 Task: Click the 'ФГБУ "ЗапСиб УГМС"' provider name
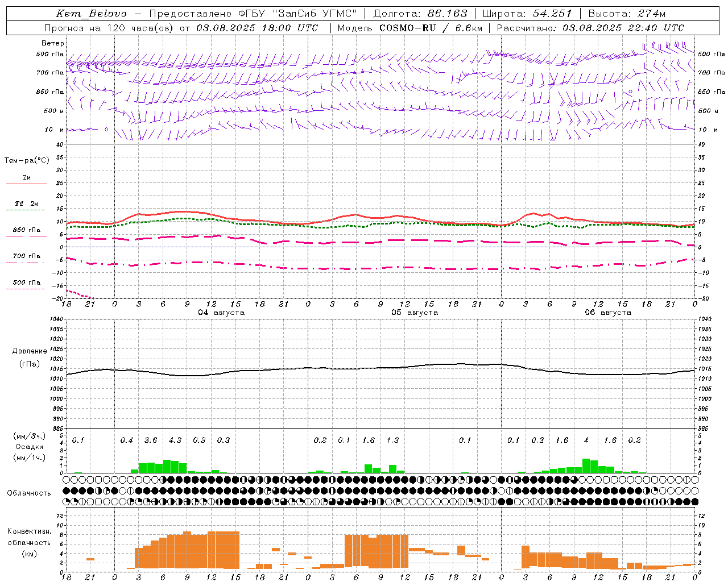296,14
